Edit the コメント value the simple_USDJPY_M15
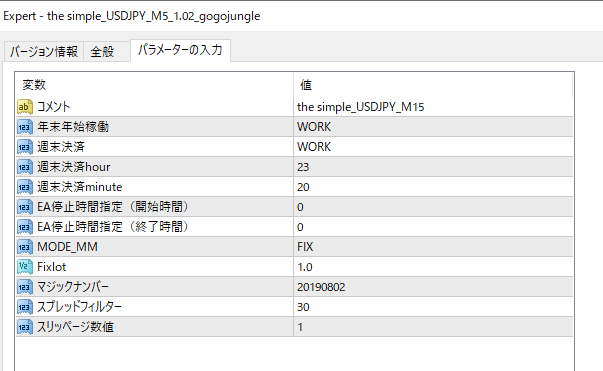The height and width of the screenshot is (371, 603). 433,107
